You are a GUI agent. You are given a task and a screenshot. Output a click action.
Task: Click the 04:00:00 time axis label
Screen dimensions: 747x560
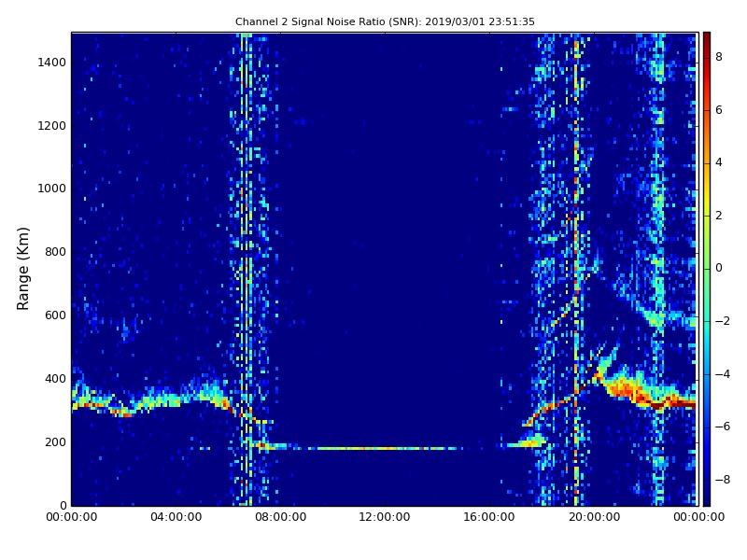176,517
